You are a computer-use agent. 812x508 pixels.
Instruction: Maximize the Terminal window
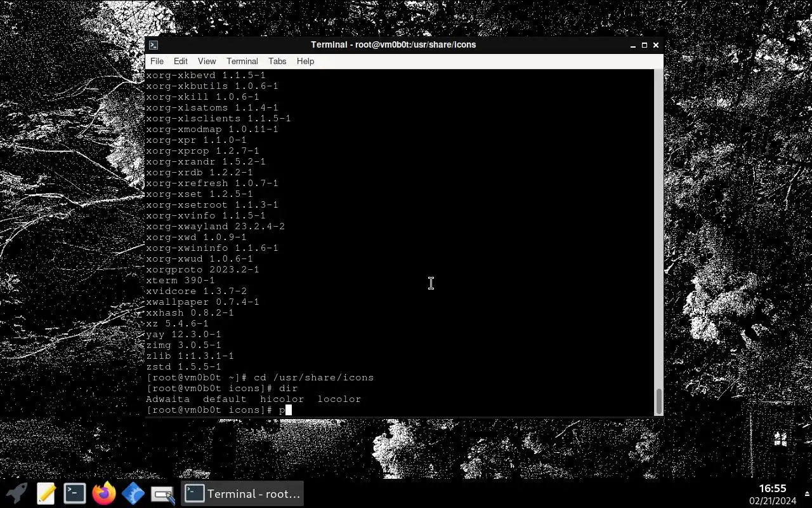coord(644,45)
